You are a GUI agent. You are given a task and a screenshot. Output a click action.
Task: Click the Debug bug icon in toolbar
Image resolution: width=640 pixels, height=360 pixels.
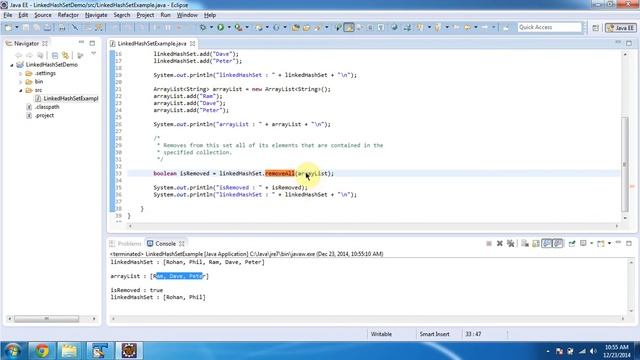click(203, 27)
